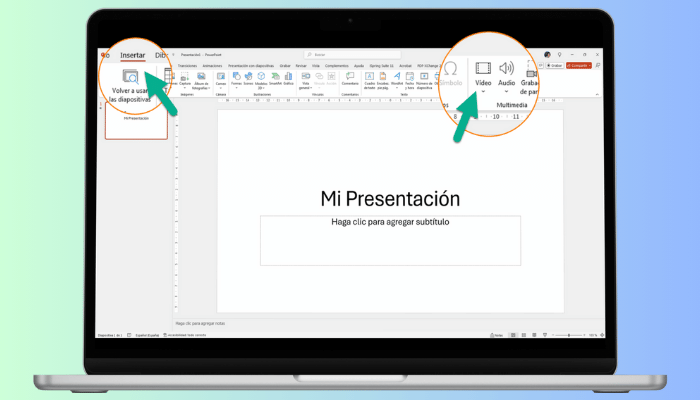700x400 pixels.
Task: Expand the Captura dropdown arrow
Action: tap(185, 88)
